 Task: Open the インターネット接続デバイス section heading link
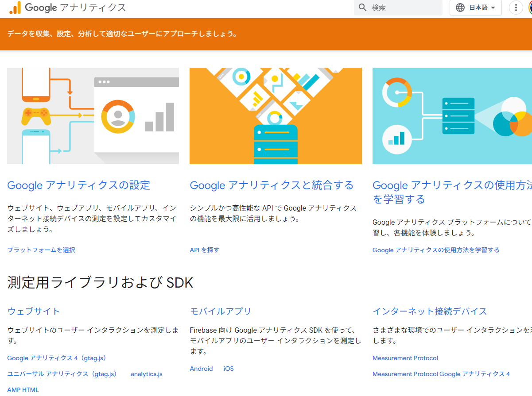[430, 311]
